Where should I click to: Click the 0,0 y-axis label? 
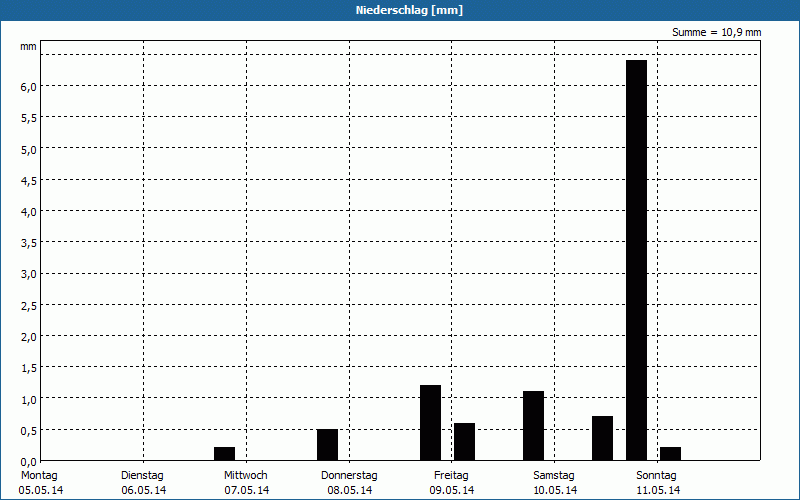tap(29, 462)
